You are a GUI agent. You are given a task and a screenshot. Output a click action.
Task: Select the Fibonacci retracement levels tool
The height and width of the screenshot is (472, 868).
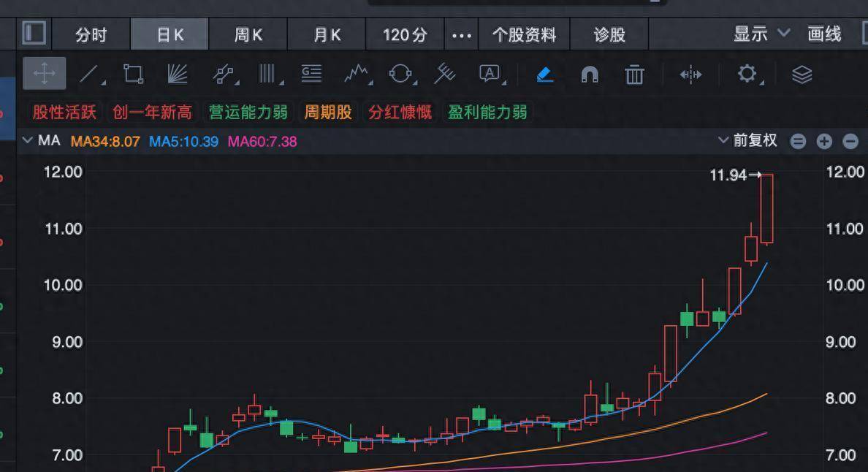[312, 74]
